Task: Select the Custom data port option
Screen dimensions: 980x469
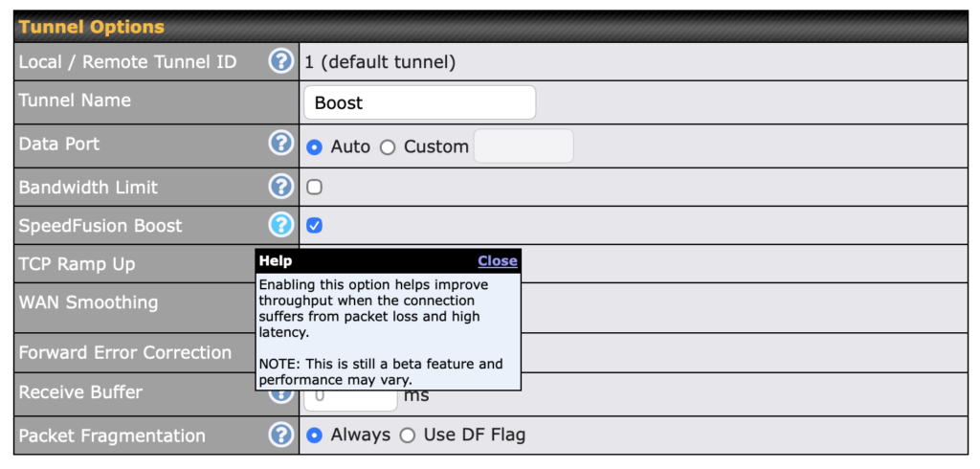Action: coord(388,147)
